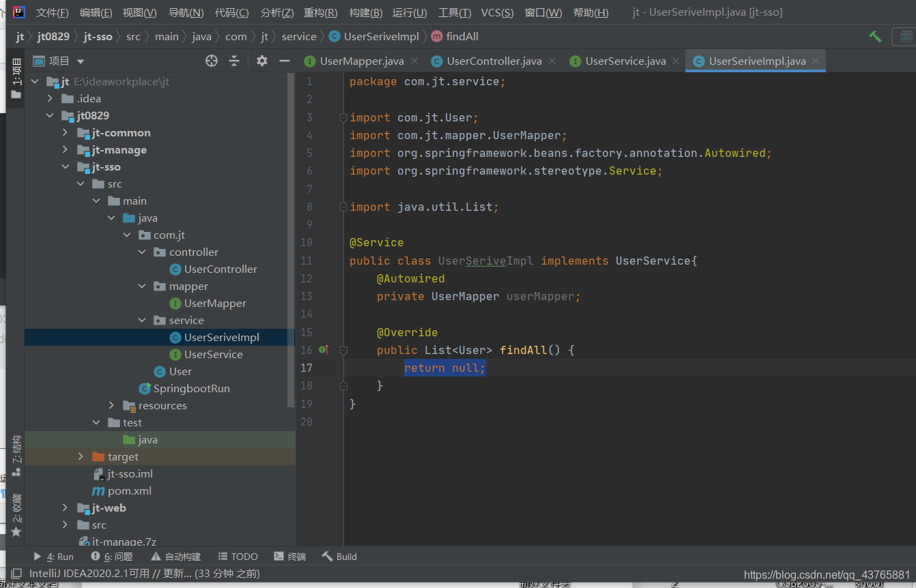Select the test java folder
The width and height of the screenshot is (916, 588).
pyautogui.click(x=147, y=440)
